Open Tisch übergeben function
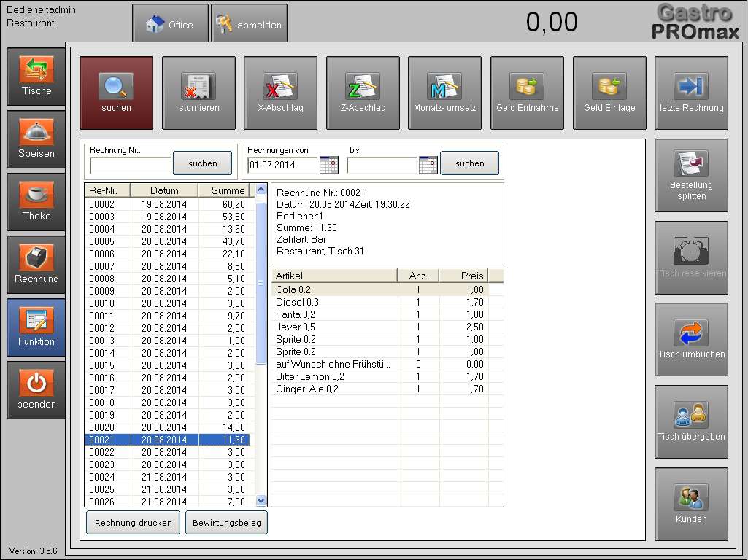The width and height of the screenshot is (748, 560). tap(692, 422)
